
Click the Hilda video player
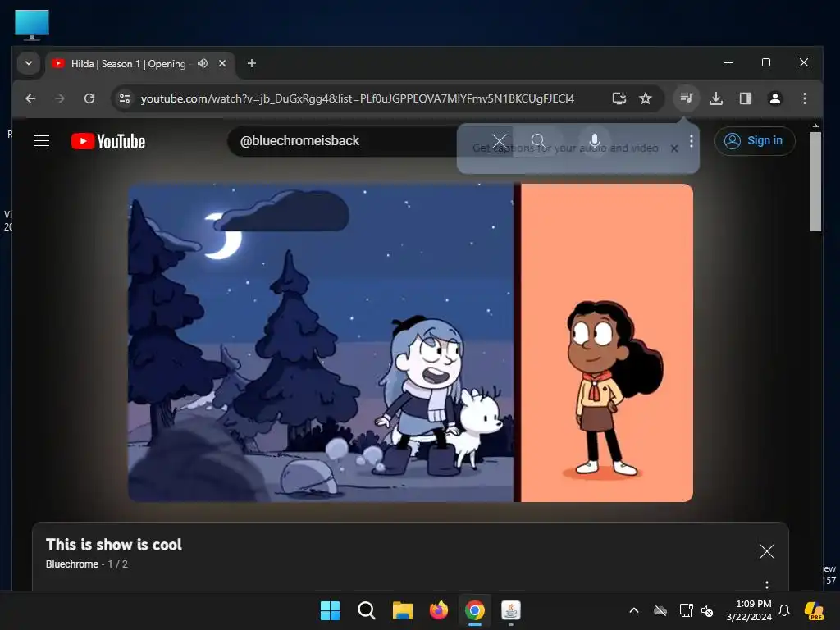point(410,343)
